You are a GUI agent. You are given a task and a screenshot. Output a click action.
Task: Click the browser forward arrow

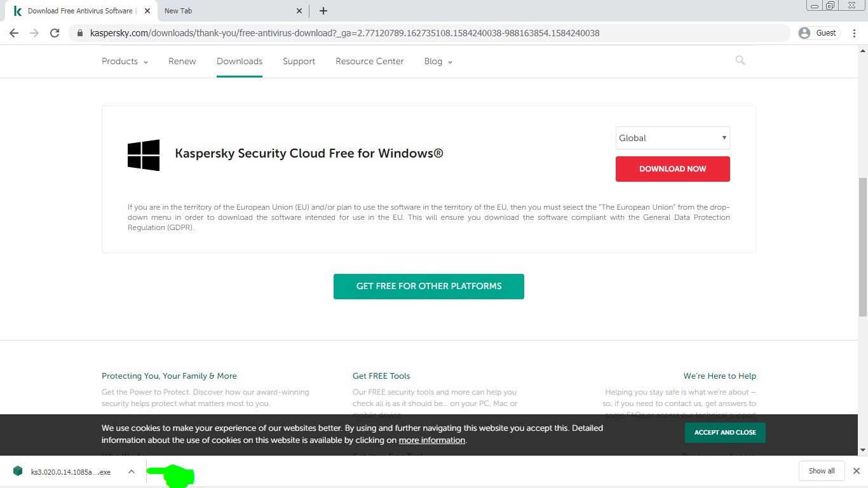[x=34, y=33]
